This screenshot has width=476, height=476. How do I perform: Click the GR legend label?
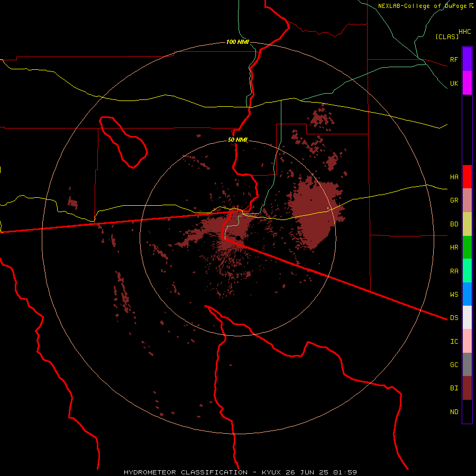tap(454, 200)
